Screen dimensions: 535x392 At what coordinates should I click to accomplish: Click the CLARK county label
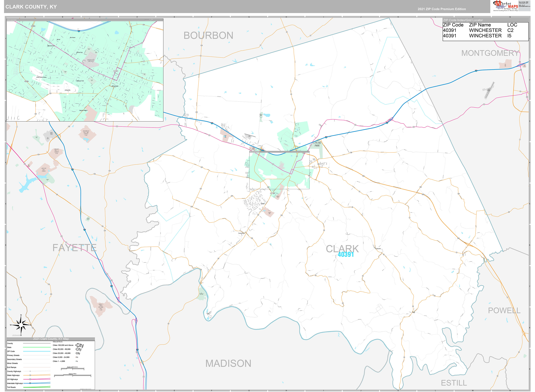(342, 248)
